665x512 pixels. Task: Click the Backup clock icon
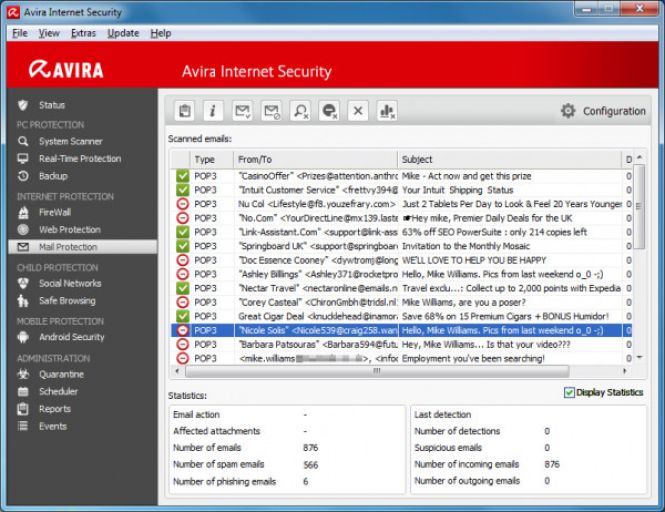pos(23,176)
